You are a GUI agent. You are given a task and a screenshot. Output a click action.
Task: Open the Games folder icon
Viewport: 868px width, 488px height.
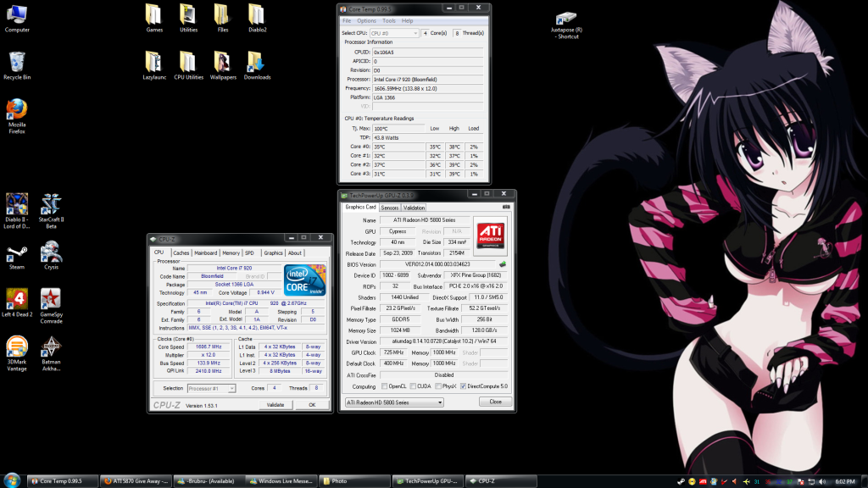(154, 19)
